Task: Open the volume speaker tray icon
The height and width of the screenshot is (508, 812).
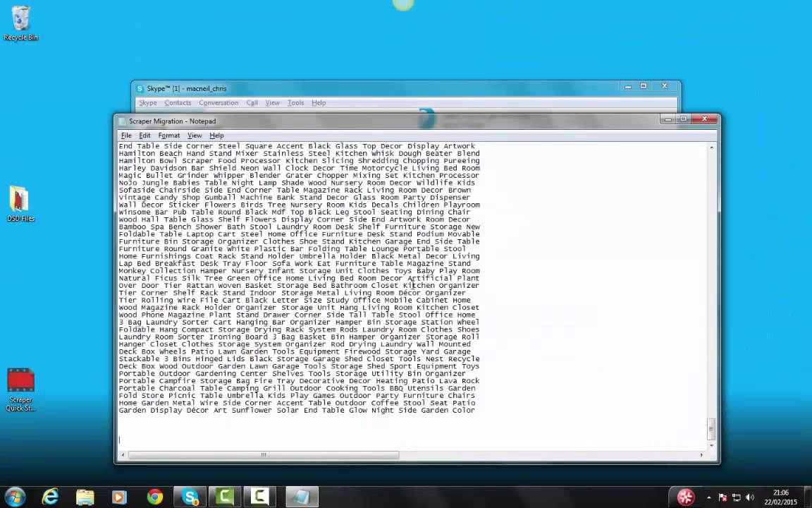Action: (x=750, y=497)
